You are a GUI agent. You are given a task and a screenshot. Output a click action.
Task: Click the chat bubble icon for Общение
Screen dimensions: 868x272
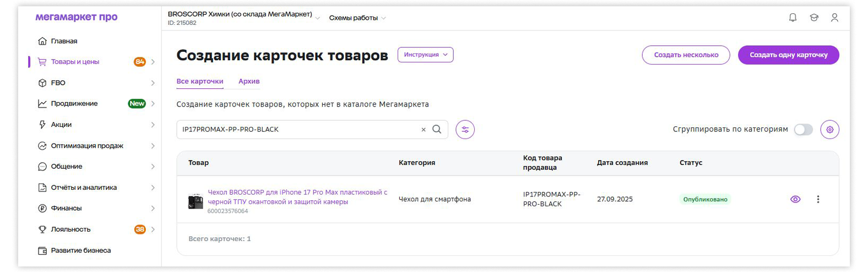42,167
